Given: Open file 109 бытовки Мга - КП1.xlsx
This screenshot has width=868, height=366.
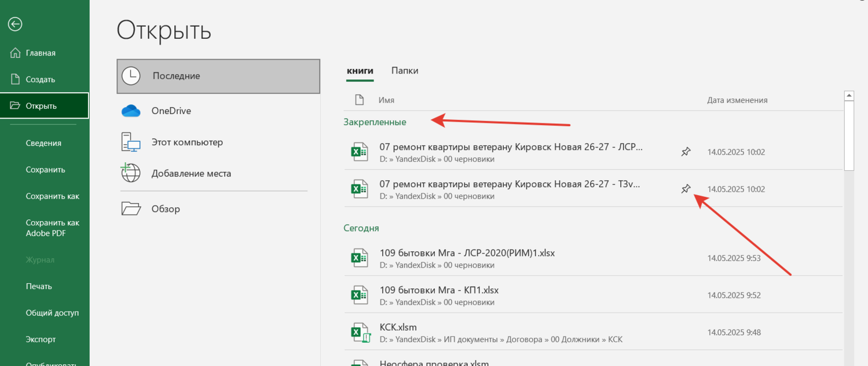Looking at the screenshot, I should [x=439, y=290].
